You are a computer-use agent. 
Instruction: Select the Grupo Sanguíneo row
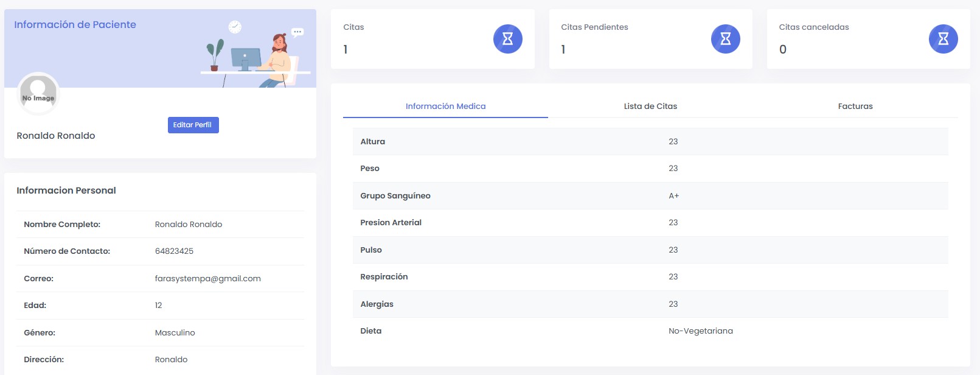650,196
